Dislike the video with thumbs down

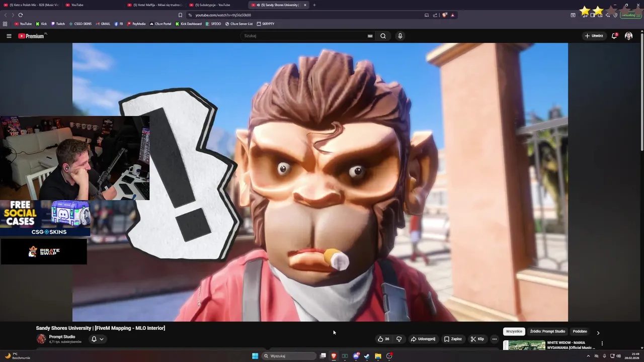399,339
